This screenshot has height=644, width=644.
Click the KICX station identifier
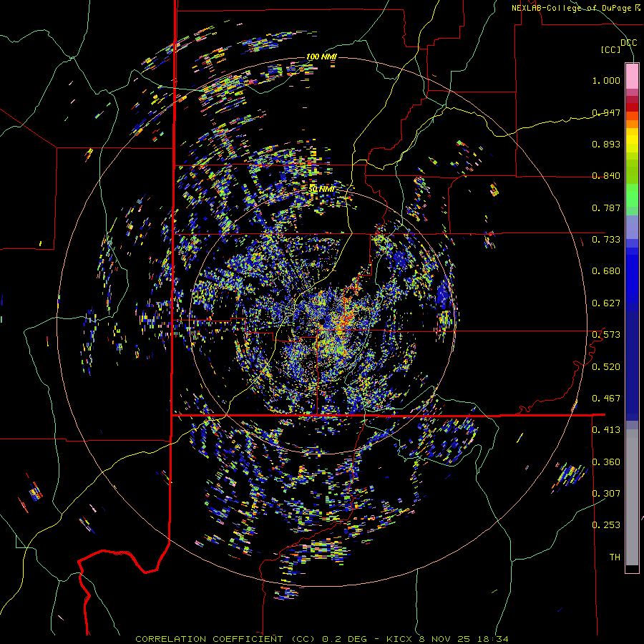399,639
